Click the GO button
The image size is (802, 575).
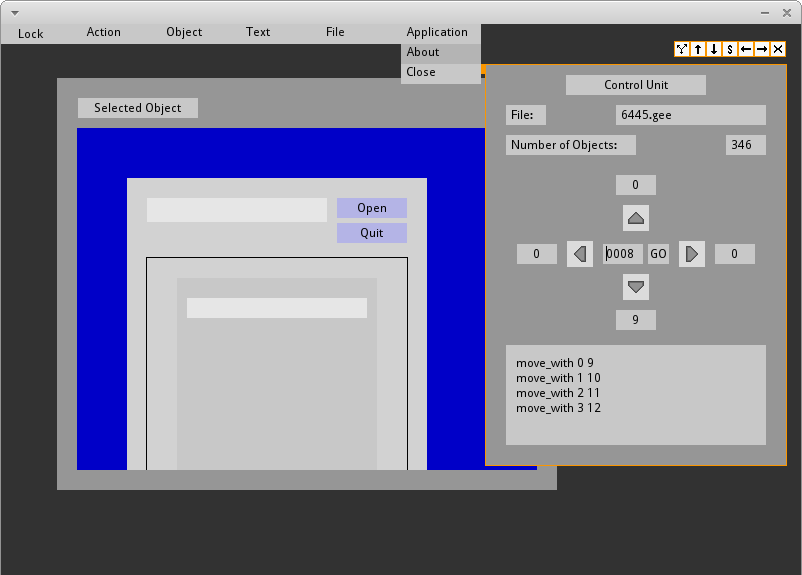coord(659,254)
